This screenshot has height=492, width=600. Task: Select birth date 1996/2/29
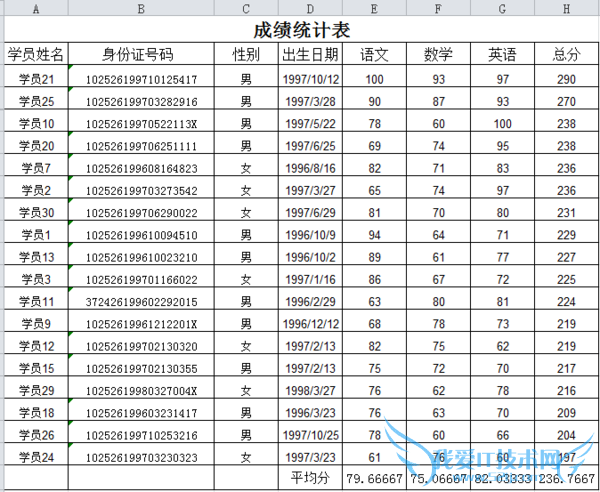point(310,298)
